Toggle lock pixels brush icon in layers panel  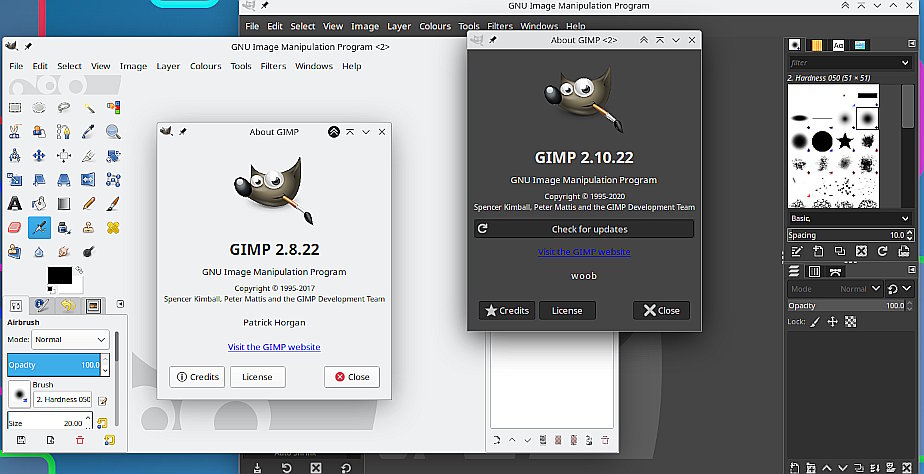[815, 322]
